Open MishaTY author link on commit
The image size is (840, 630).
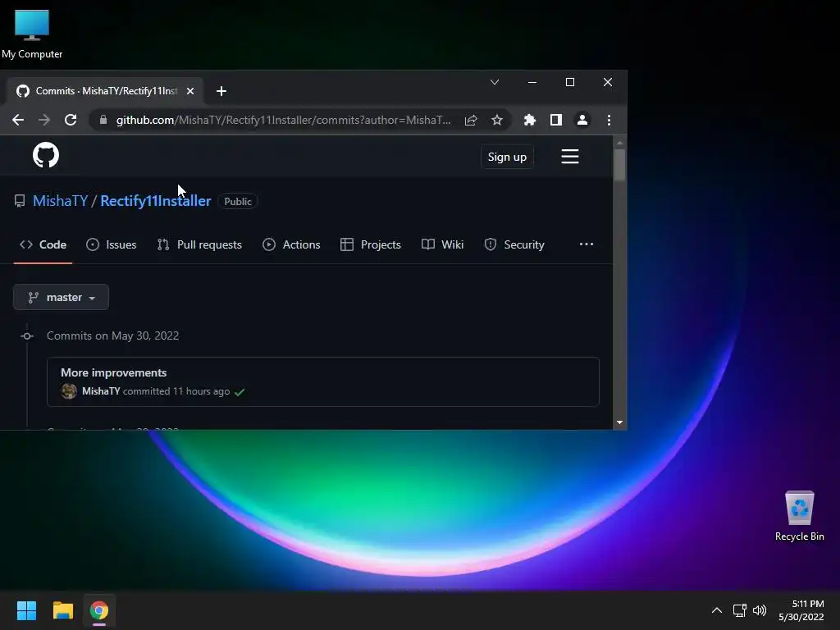tap(101, 391)
